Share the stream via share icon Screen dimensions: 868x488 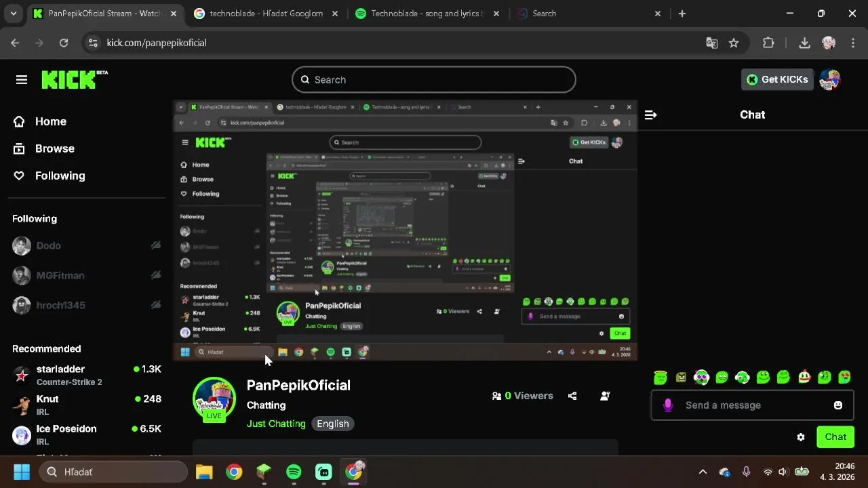pos(572,396)
